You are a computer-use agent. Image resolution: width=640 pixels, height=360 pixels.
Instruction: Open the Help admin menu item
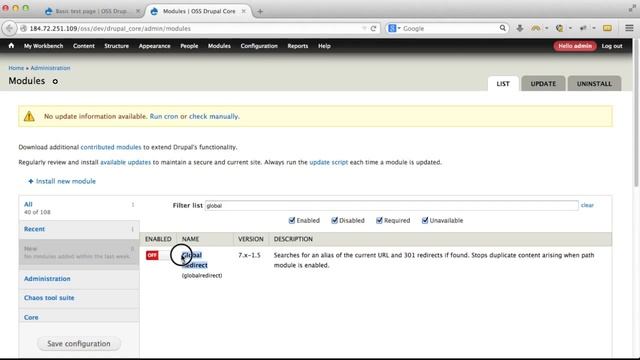[x=324, y=46]
